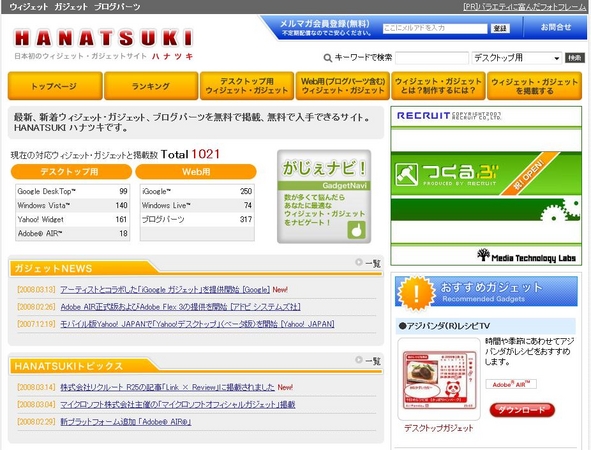This screenshot has height=450, width=591.
Task: Click the アジパンダ recipe gadget thumbnail
Action: pyautogui.click(x=439, y=379)
